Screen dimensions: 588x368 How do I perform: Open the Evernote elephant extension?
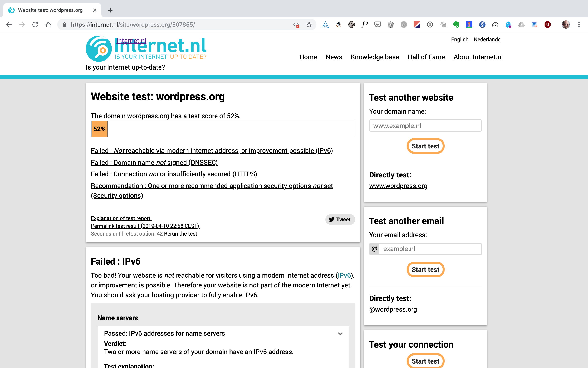point(456,25)
